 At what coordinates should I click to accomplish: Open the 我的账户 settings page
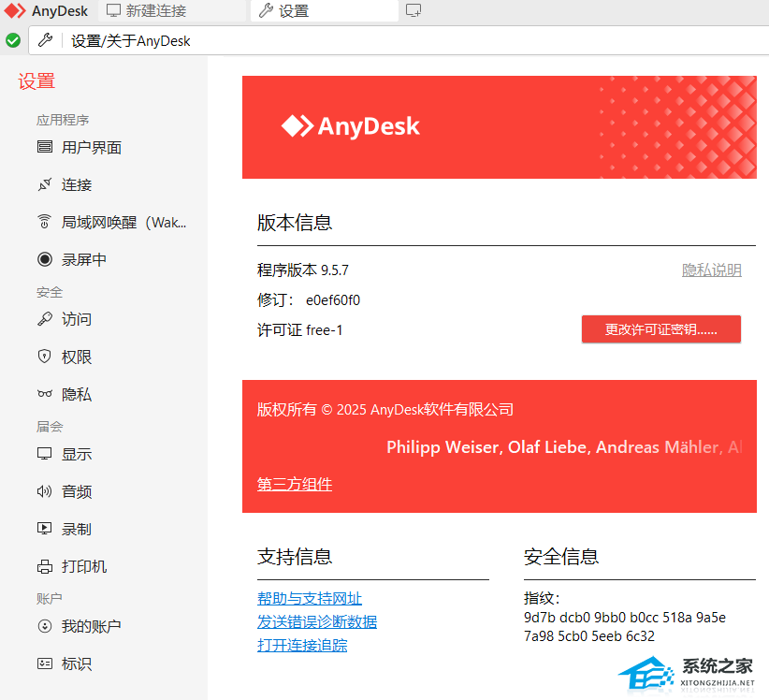point(92,626)
